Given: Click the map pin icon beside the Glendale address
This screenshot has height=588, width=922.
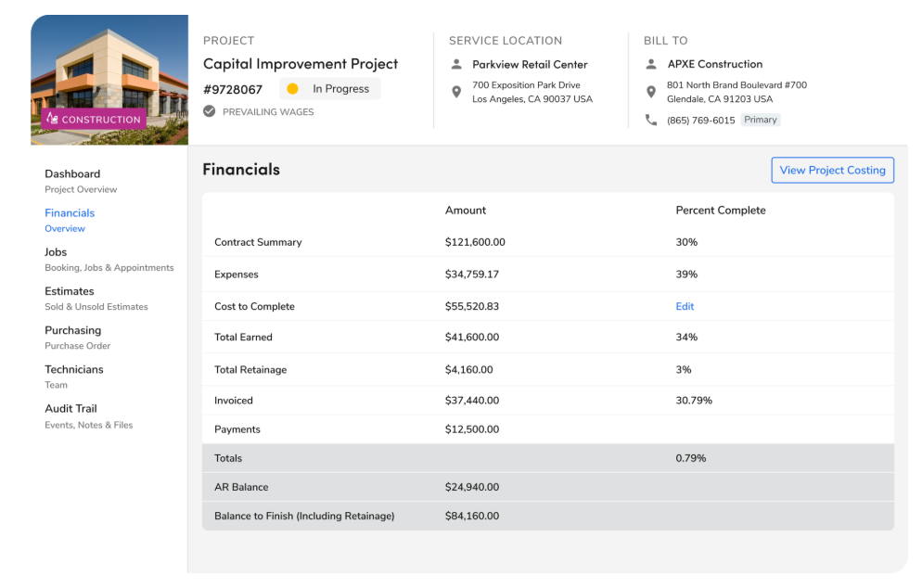Looking at the screenshot, I should [651, 92].
